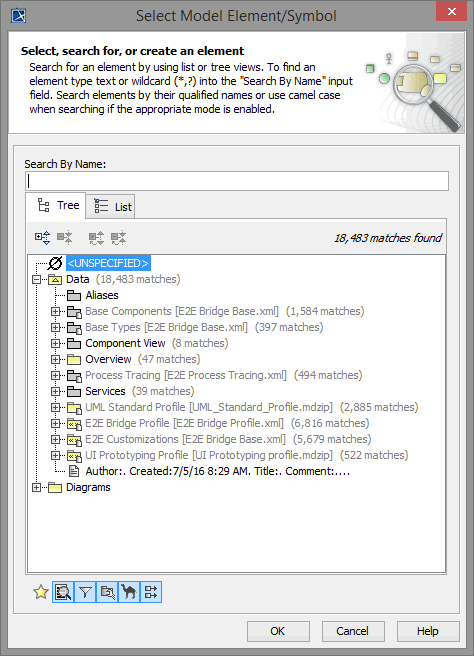The height and width of the screenshot is (656, 474).
Task: Toggle the filter funnel option
Action: click(x=85, y=592)
